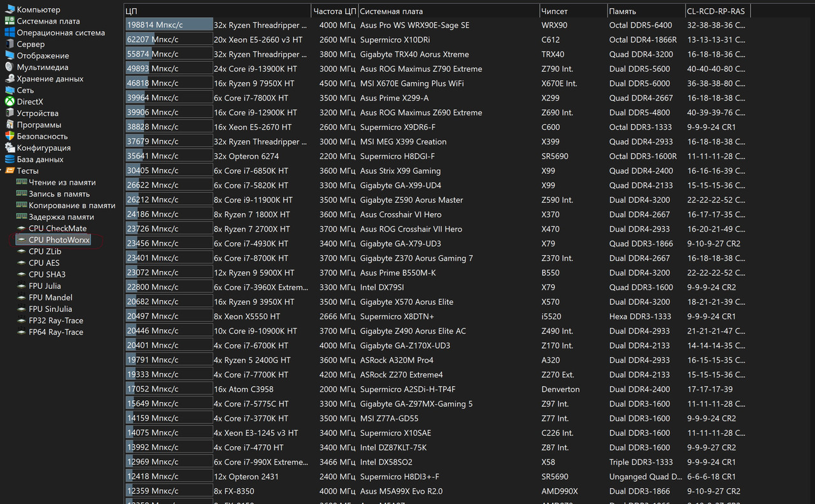Click the Asus Strix X99 Gaming cell
The height and width of the screenshot is (504, 815).
pyautogui.click(x=400, y=171)
